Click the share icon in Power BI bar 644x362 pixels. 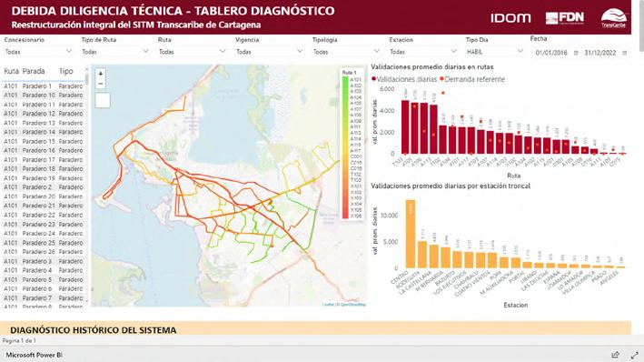point(615,355)
